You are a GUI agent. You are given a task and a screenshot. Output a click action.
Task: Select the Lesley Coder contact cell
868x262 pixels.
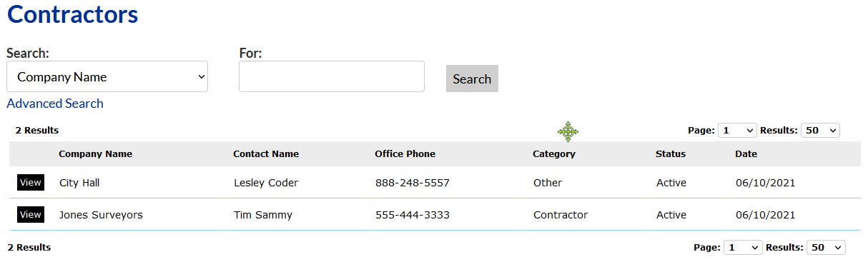[266, 183]
